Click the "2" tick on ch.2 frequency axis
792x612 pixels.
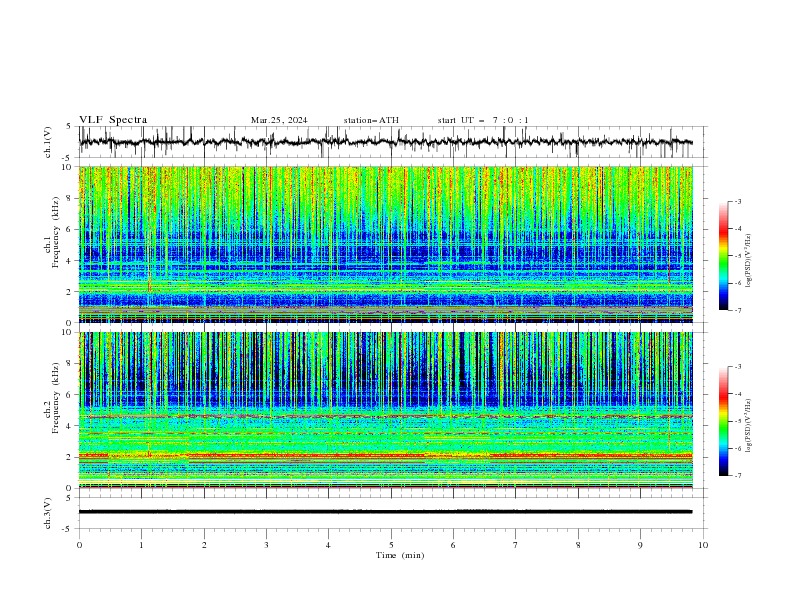pyautogui.click(x=71, y=457)
